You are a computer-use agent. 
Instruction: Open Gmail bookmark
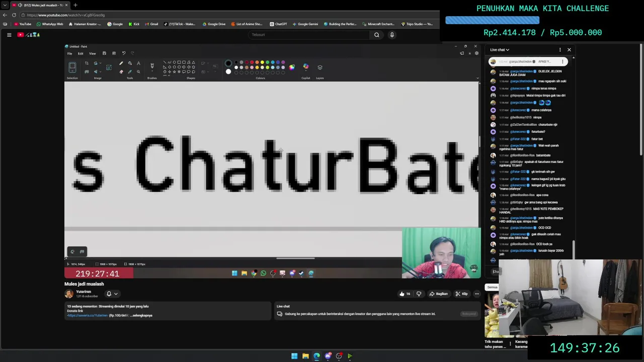click(151, 24)
